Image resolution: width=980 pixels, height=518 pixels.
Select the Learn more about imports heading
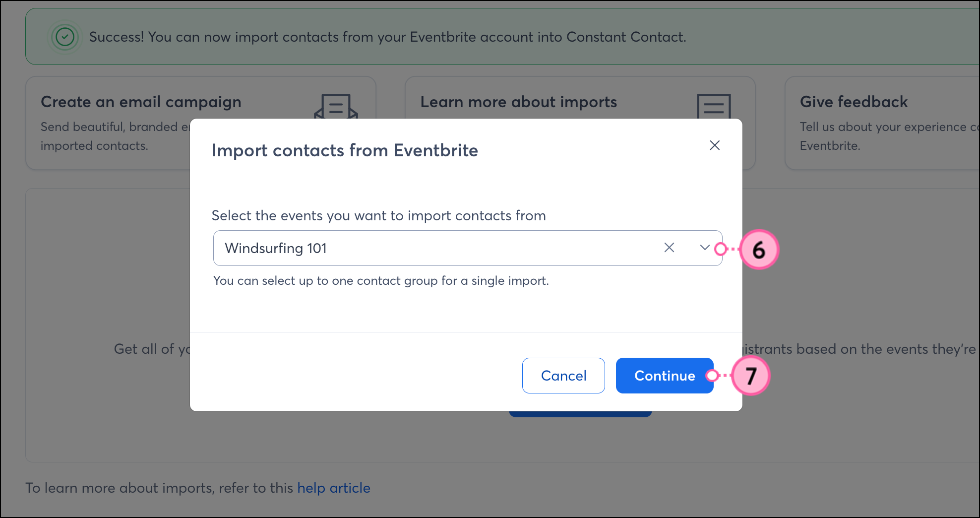518,102
